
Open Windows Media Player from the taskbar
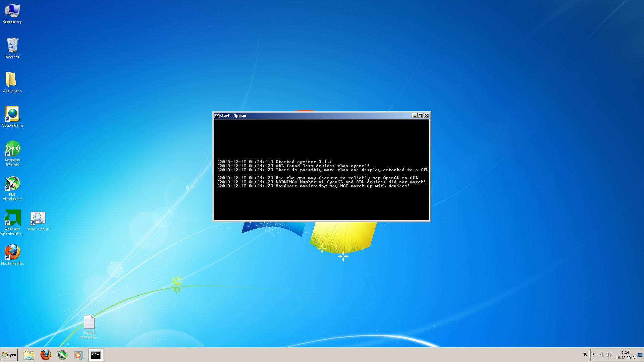coord(78,355)
